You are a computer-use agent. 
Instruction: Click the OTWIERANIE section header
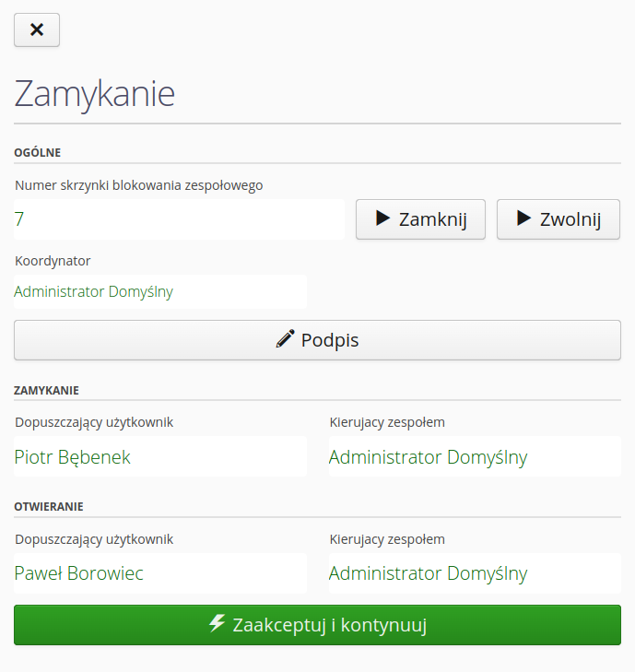(49, 506)
